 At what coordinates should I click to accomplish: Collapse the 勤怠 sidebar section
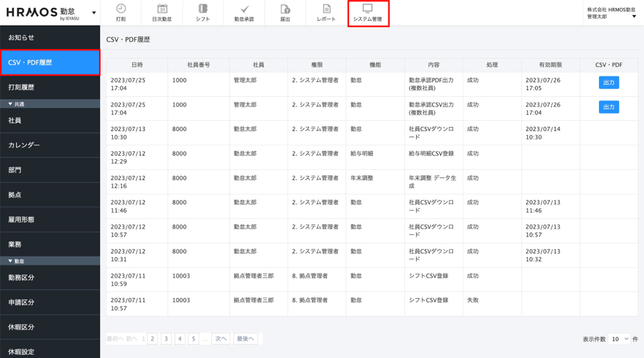tap(50, 261)
